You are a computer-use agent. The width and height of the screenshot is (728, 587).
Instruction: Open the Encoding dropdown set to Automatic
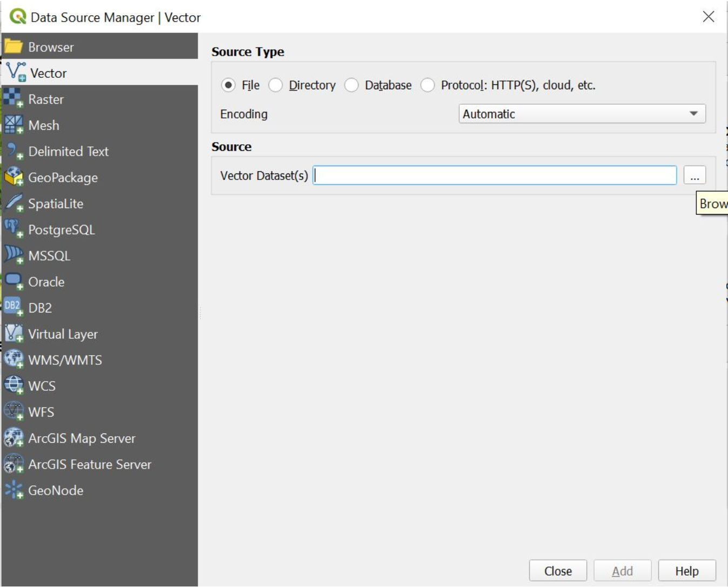[581, 114]
